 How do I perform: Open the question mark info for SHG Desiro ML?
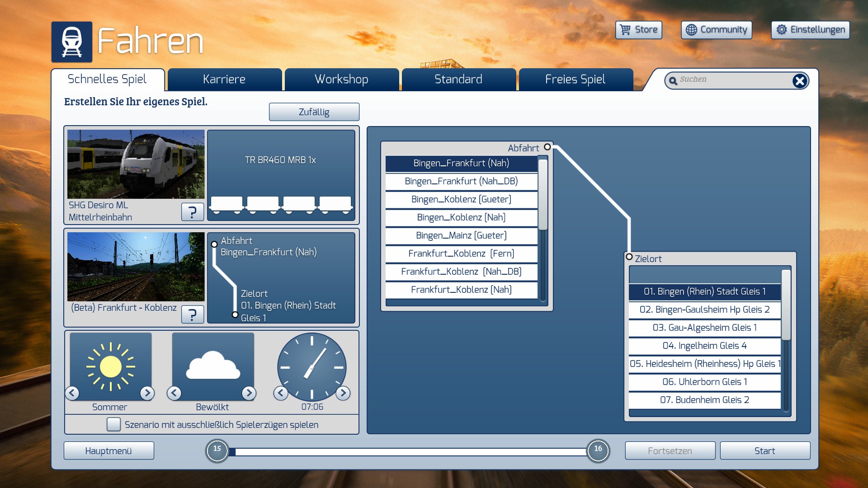[x=192, y=211]
